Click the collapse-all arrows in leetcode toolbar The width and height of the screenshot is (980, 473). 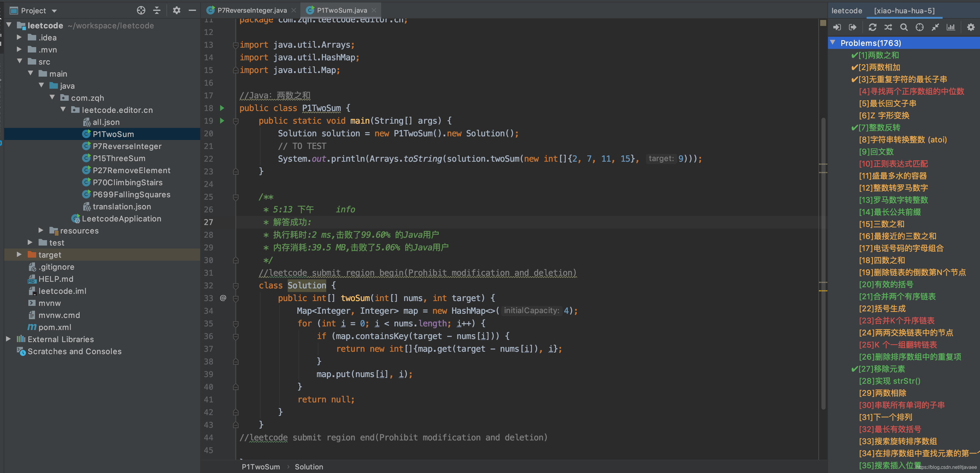[935, 27]
